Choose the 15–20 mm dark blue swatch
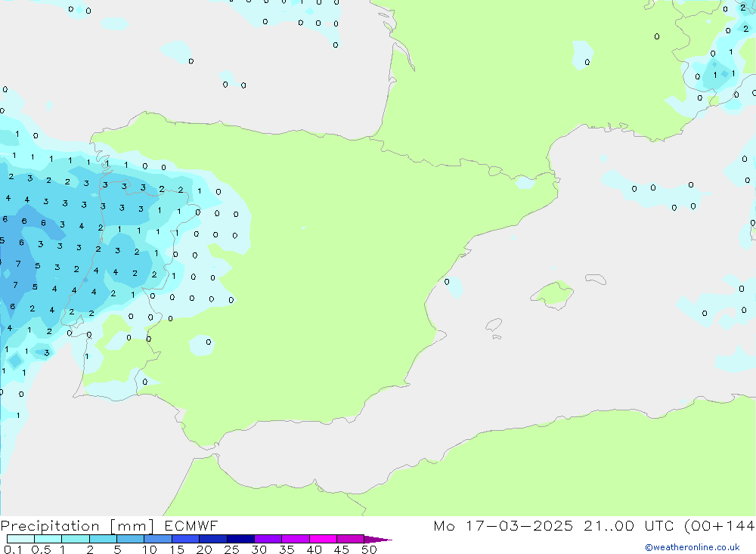 (x=185, y=539)
